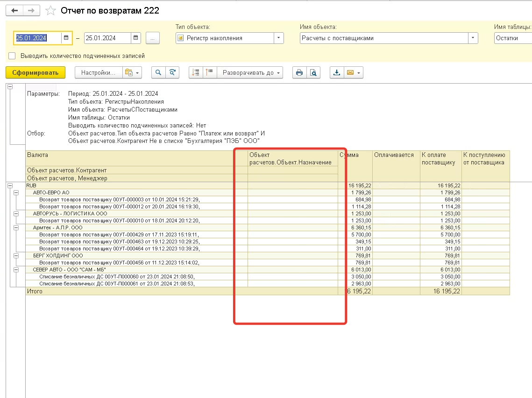The width and height of the screenshot is (532, 398).
Task: Collapse the RUB currency group
Action: click(x=10, y=185)
